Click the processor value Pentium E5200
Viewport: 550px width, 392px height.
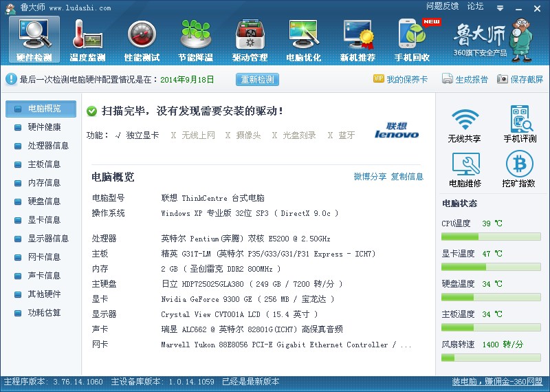[x=246, y=239]
